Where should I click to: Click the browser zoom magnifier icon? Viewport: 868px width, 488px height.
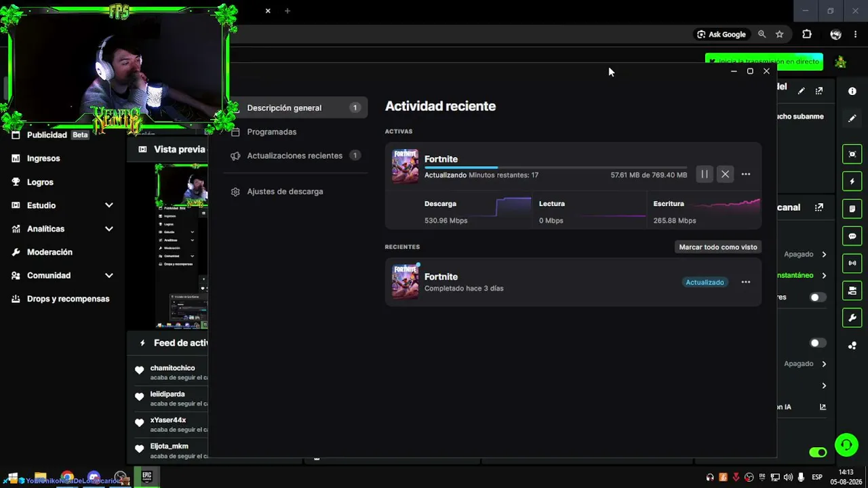tap(762, 34)
